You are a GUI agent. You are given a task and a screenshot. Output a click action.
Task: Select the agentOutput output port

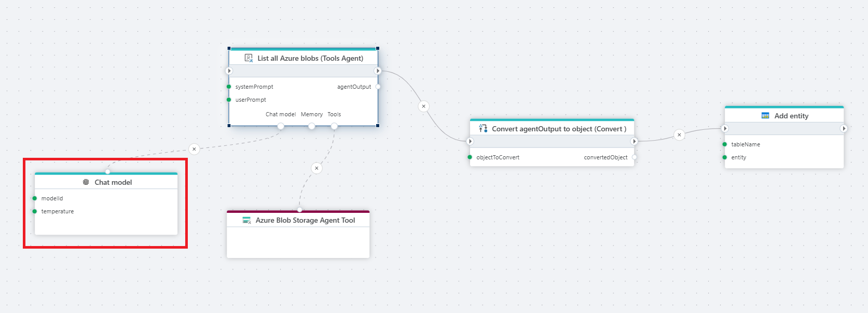tap(378, 87)
